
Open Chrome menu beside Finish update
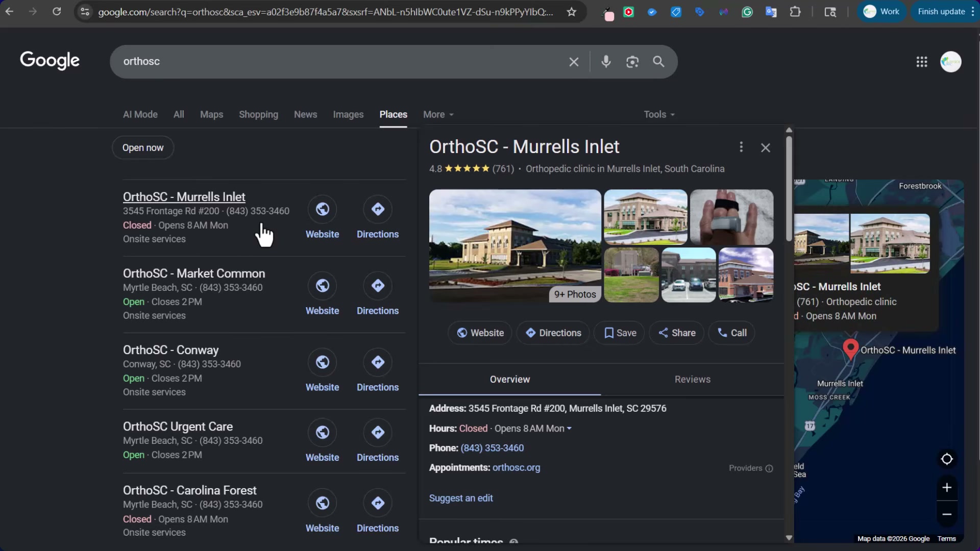tap(973, 12)
